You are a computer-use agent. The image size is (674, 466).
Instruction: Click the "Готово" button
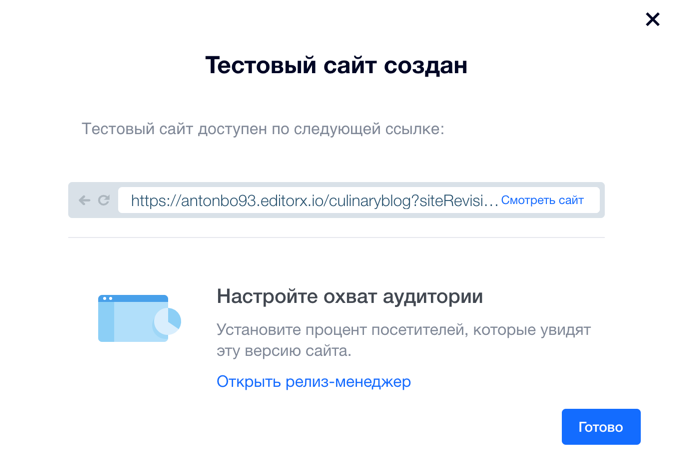[601, 426]
